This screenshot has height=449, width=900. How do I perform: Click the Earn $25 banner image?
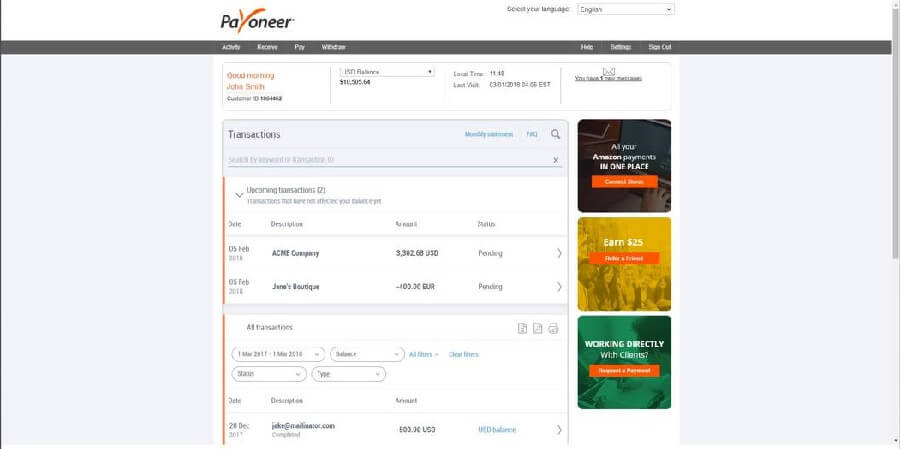(x=624, y=264)
